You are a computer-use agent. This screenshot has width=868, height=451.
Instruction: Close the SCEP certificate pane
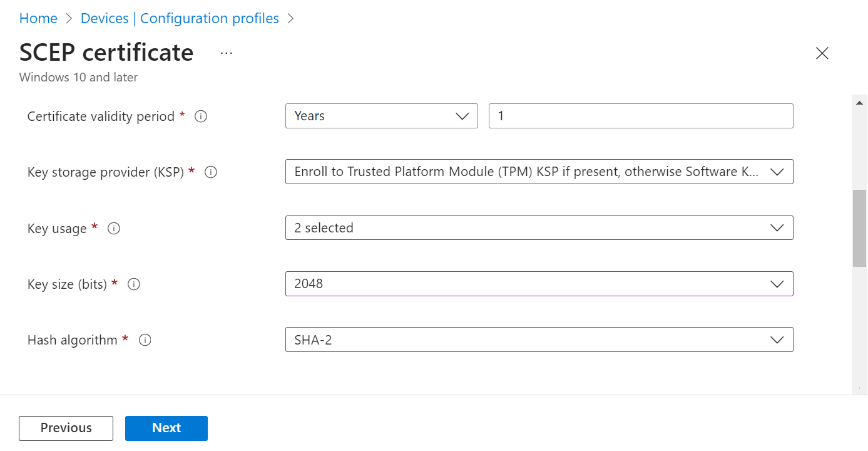click(822, 53)
